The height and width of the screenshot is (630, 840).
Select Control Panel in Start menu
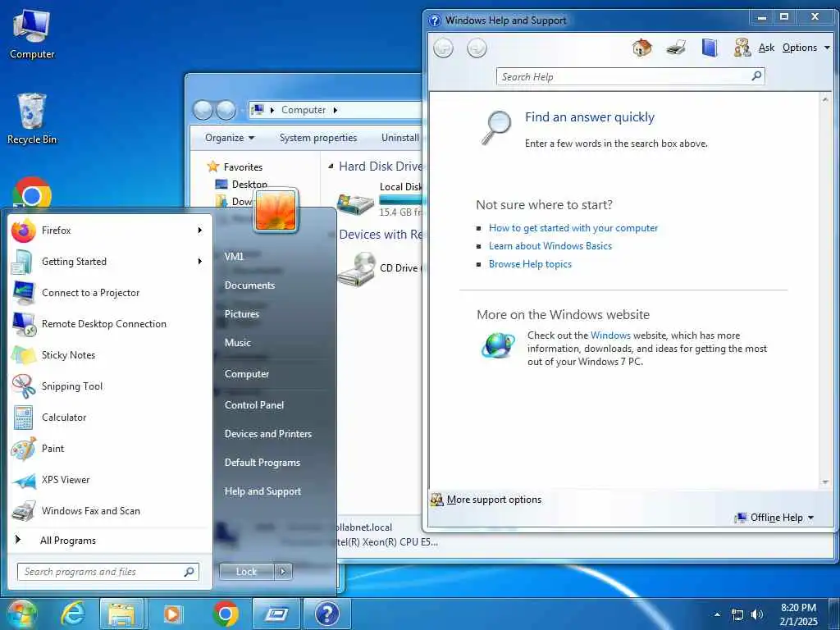pyautogui.click(x=254, y=405)
